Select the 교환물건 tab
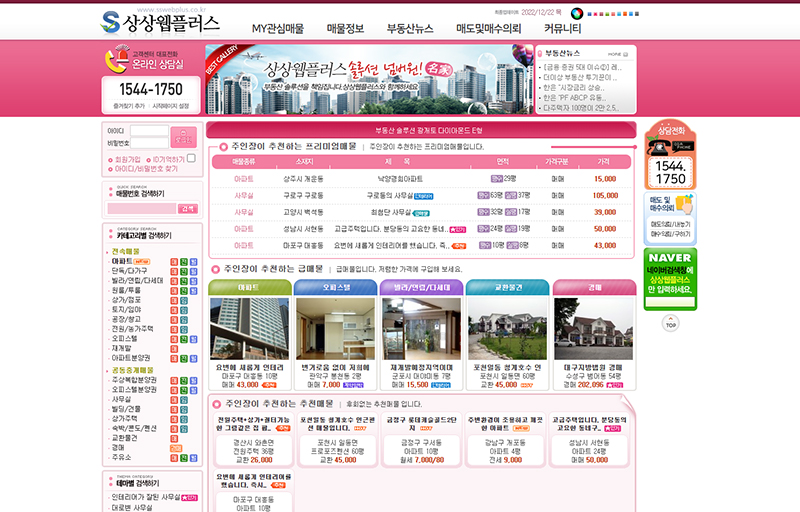Screen dimensions: 800x512 (x=508, y=287)
